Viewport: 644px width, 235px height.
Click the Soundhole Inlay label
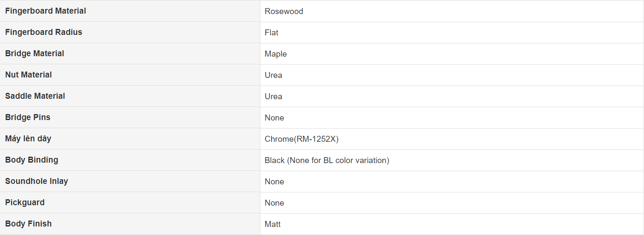(37, 181)
